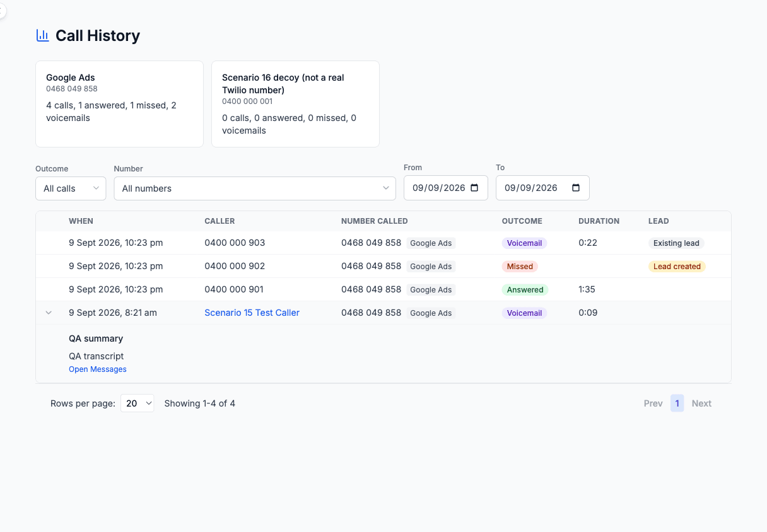The width and height of the screenshot is (767, 532).
Task: Click the Open Messages link
Action: pyautogui.click(x=98, y=369)
